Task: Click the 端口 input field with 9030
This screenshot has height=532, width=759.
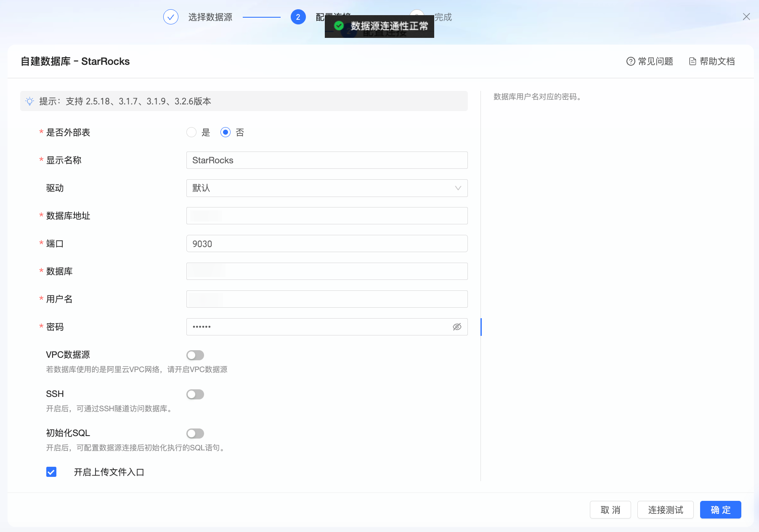Action: click(x=327, y=244)
